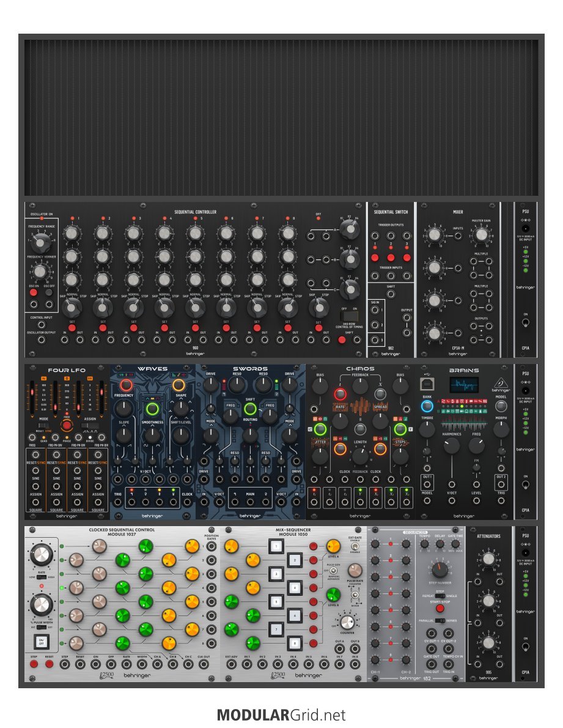Click the ModularGrid.net logo
The image size is (563, 728).
click(x=281, y=715)
